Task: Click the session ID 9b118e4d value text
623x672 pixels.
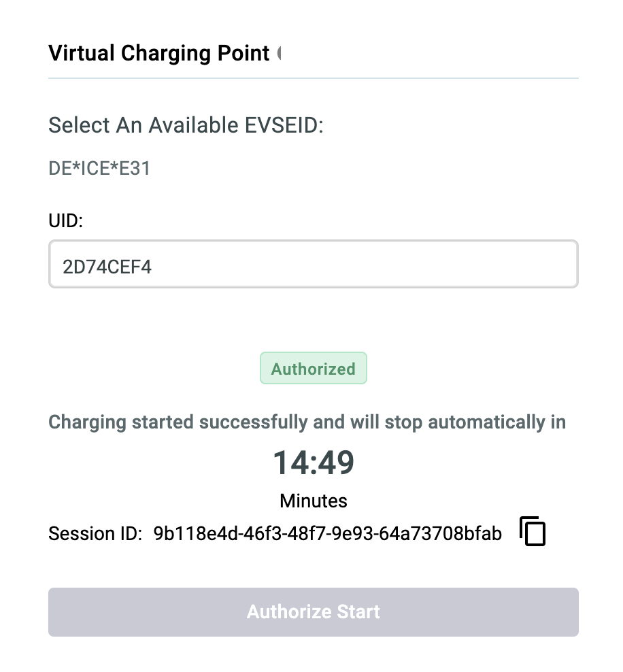Action: point(327,533)
